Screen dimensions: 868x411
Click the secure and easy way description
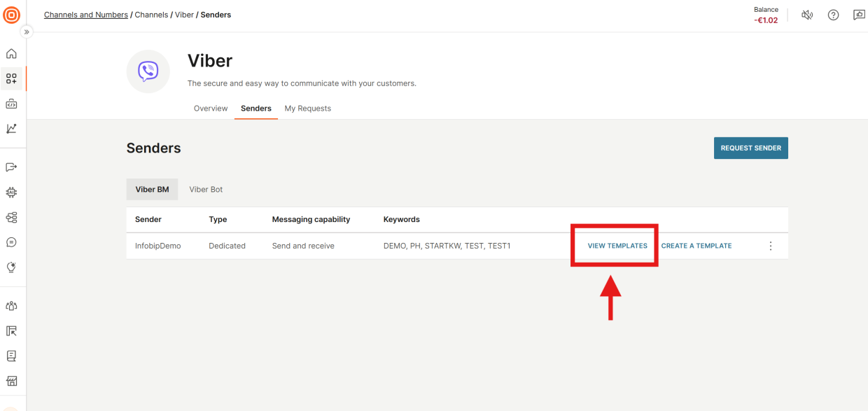[x=302, y=83]
